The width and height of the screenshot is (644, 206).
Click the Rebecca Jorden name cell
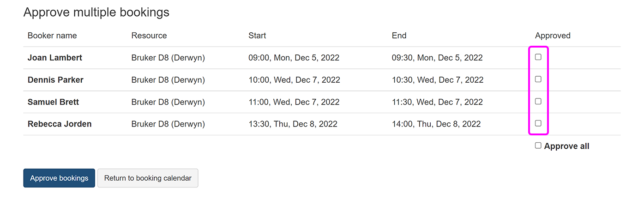click(60, 124)
